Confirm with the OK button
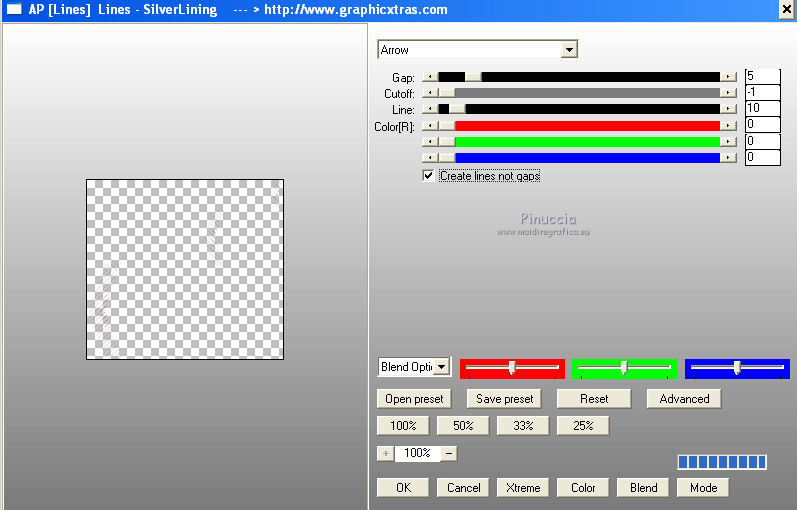The width and height of the screenshot is (797, 510). click(x=403, y=488)
